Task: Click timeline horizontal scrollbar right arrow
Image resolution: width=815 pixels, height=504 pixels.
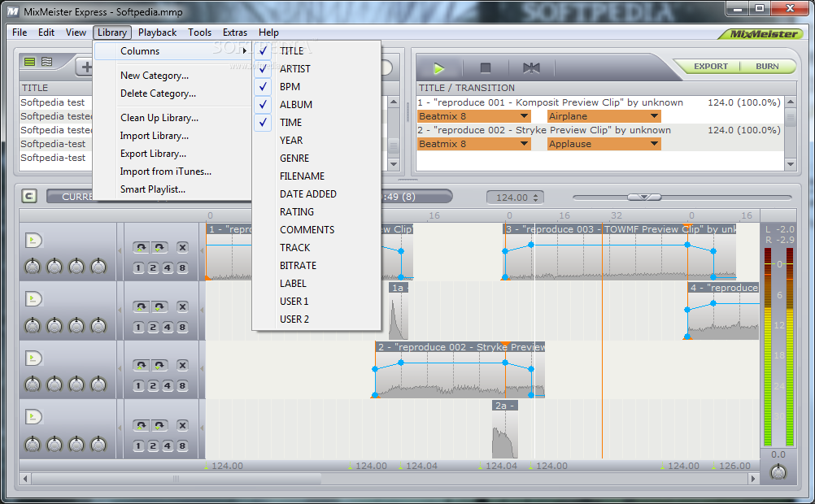Action: 752,479
